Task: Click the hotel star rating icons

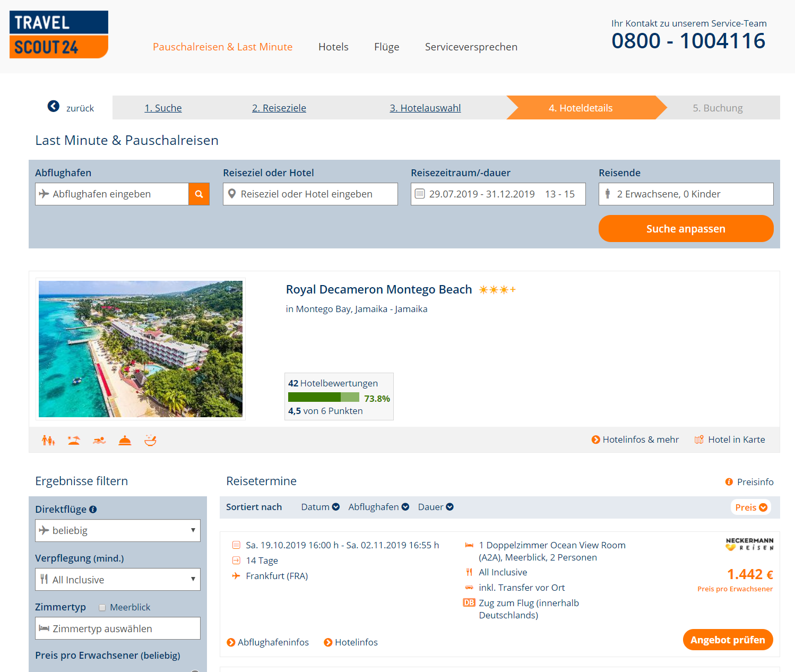Action: (497, 290)
